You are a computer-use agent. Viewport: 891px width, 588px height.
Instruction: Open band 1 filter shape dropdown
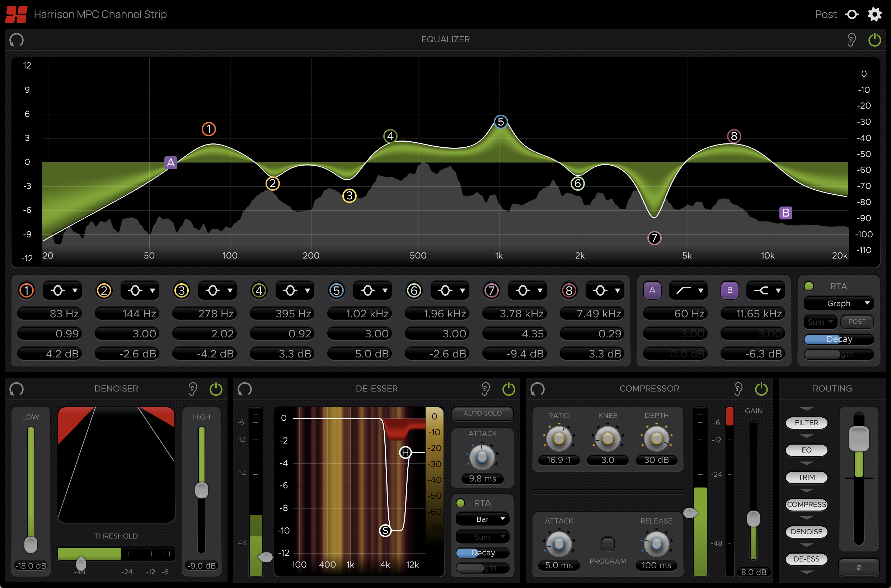point(62,290)
